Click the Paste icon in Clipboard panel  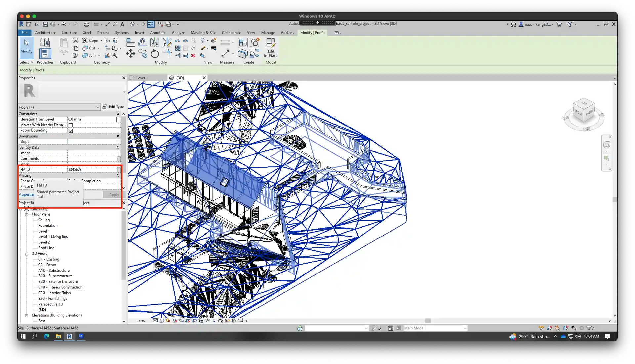click(x=63, y=46)
